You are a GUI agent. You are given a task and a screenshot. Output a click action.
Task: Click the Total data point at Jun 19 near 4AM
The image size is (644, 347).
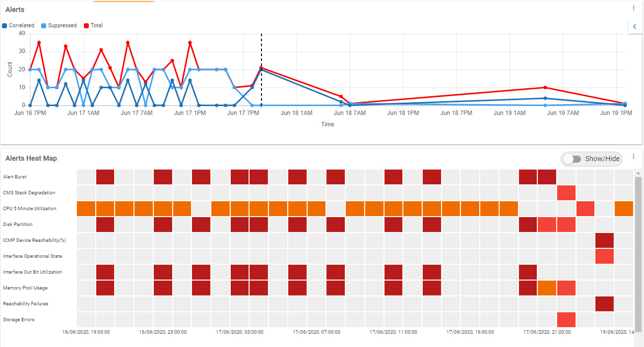coord(545,88)
